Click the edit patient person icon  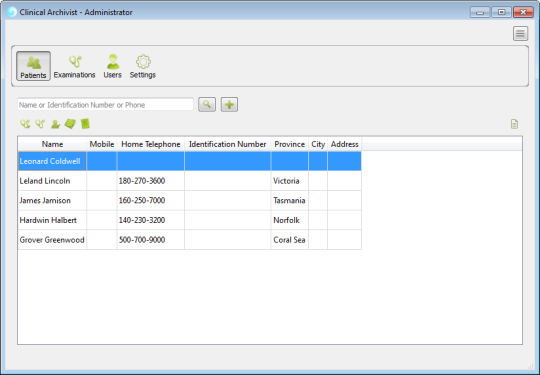tap(55, 124)
